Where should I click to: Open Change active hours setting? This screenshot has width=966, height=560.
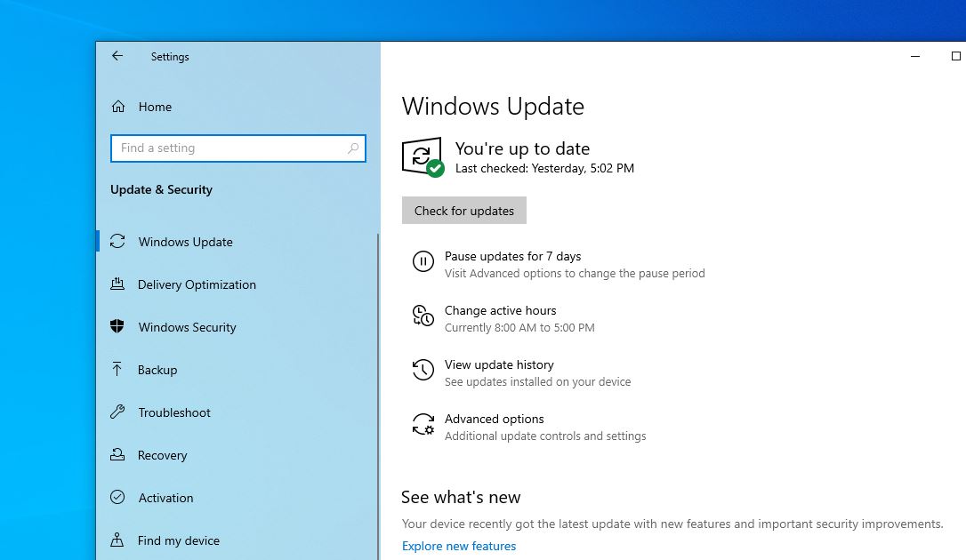tap(501, 311)
